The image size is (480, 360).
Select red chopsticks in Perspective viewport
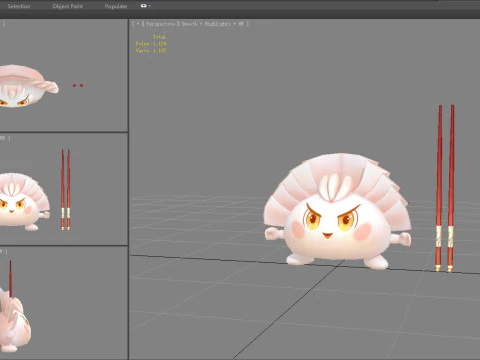445,188
